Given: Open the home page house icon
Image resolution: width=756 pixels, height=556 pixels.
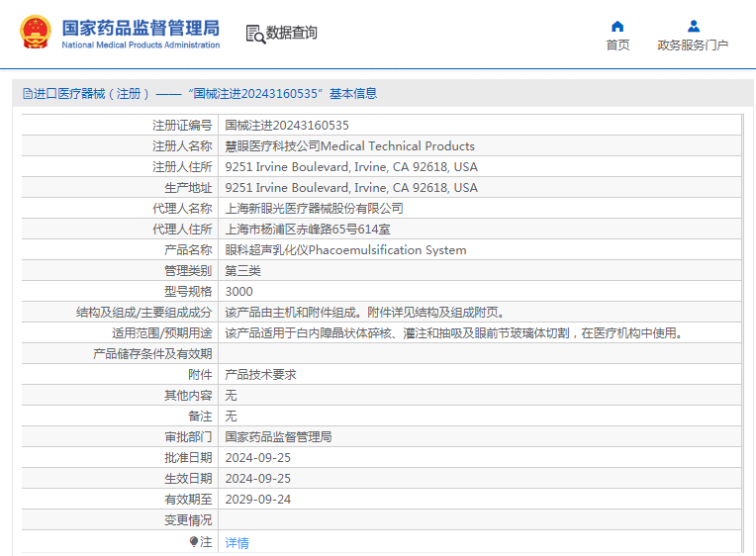Looking at the screenshot, I should (x=617, y=26).
